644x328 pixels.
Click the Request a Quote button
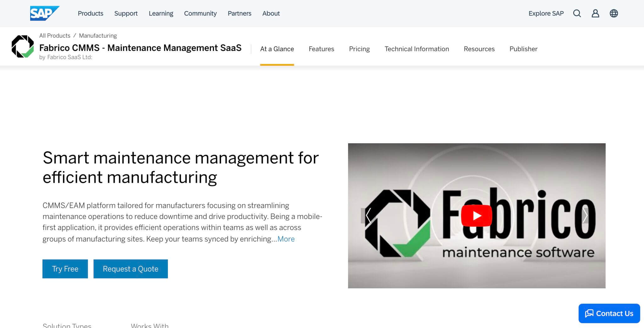pyautogui.click(x=130, y=269)
